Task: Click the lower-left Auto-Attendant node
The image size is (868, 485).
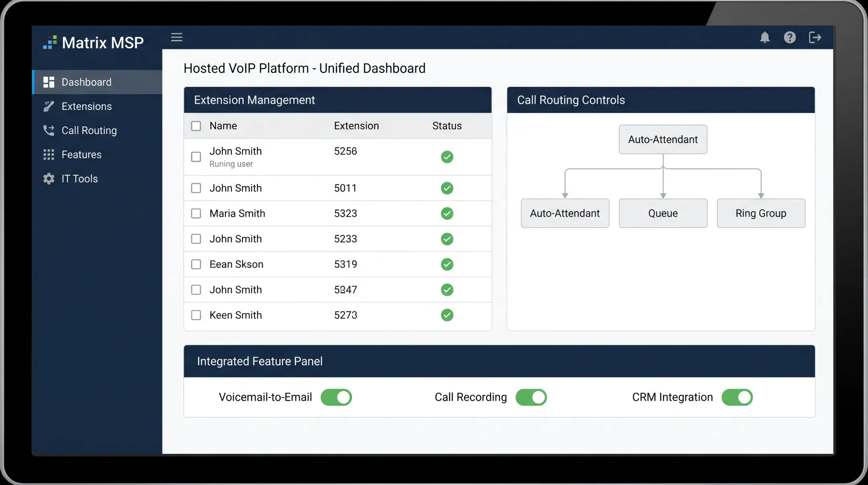Action: [565, 213]
